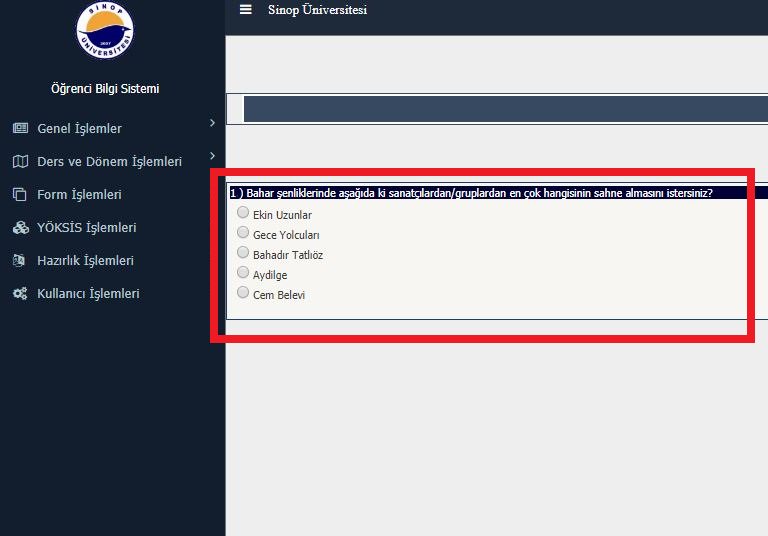Viewport: 768px width, 536px height.
Task: Click the YÖKSİS İşlemleri cubes icon
Action: pos(21,227)
